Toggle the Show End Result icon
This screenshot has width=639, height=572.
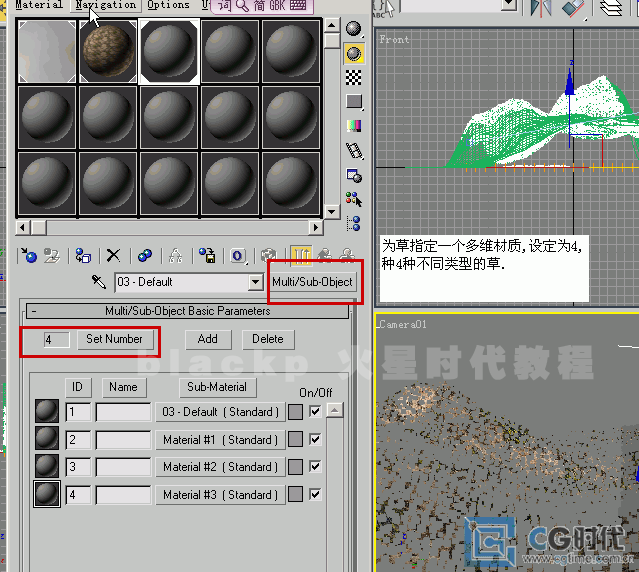pos(301,256)
